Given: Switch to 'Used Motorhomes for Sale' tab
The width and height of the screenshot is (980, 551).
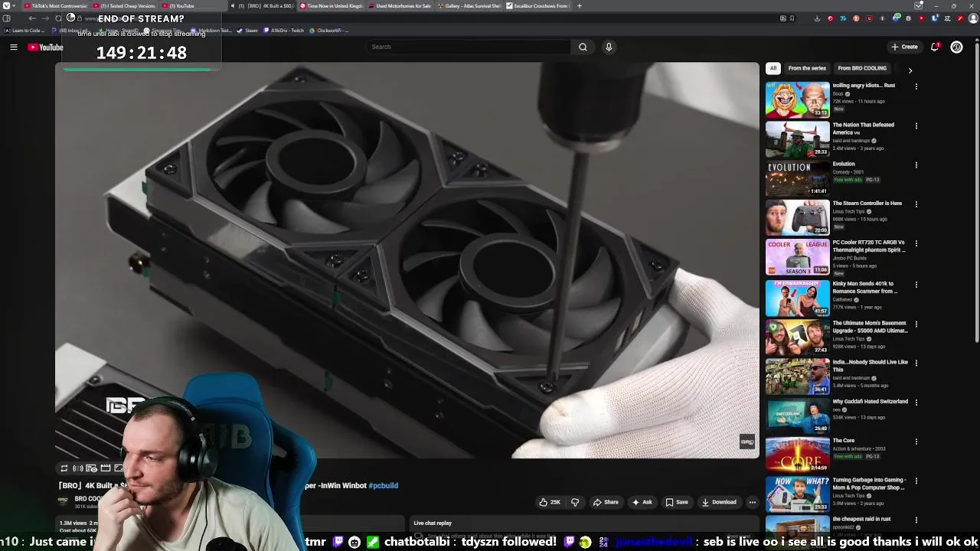Looking at the screenshot, I should click(399, 5).
